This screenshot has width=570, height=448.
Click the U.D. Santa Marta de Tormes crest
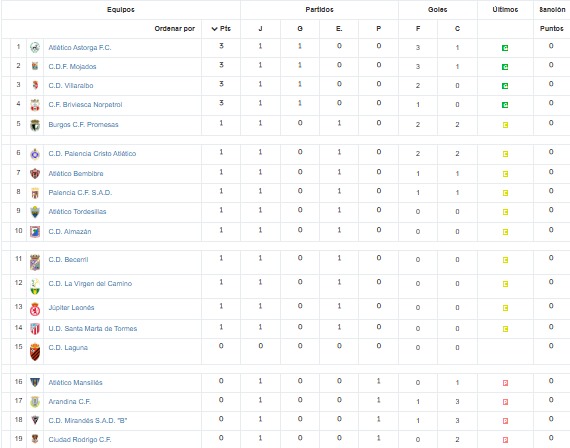click(35, 329)
